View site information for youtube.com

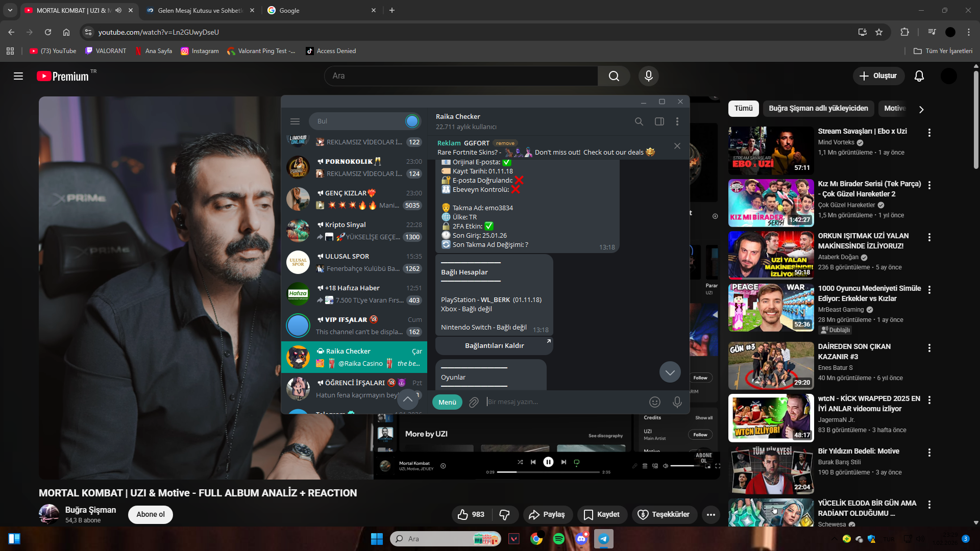(88, 32)
